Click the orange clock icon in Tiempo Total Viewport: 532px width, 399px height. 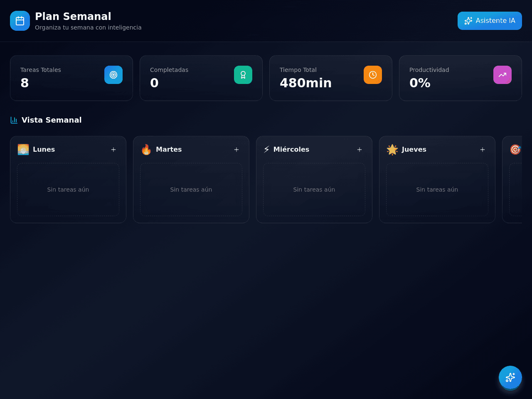point(373,75)
